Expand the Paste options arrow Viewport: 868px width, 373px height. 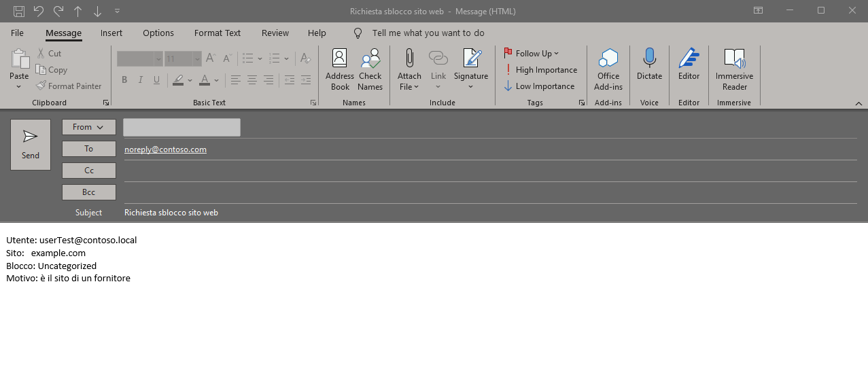click(x=19, y=86)
